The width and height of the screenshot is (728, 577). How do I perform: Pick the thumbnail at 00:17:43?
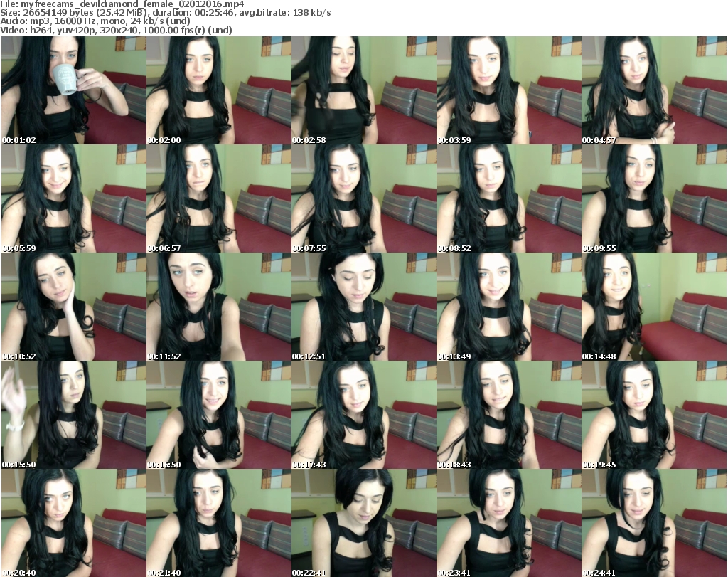click(364, 415)
